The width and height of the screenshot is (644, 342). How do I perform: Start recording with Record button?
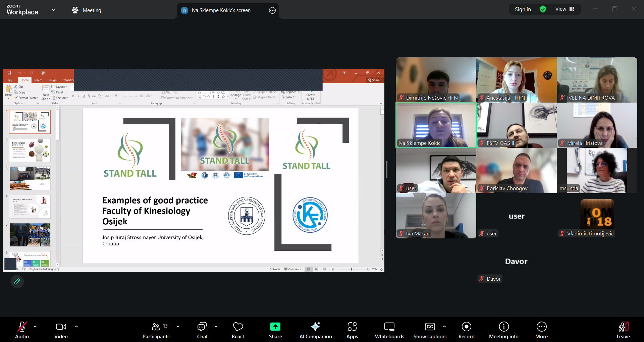[x=466, y=330]
